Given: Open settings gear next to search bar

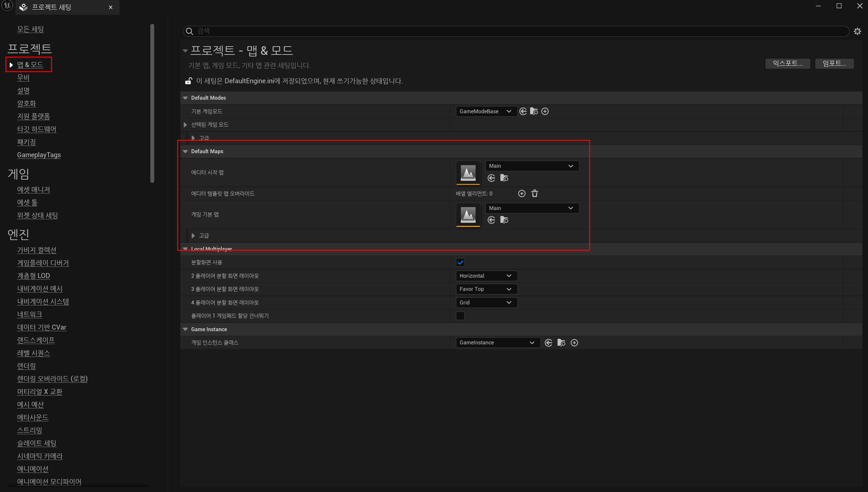Looking at the screenshot, I should pyautogui.click(x=857, y=31).
